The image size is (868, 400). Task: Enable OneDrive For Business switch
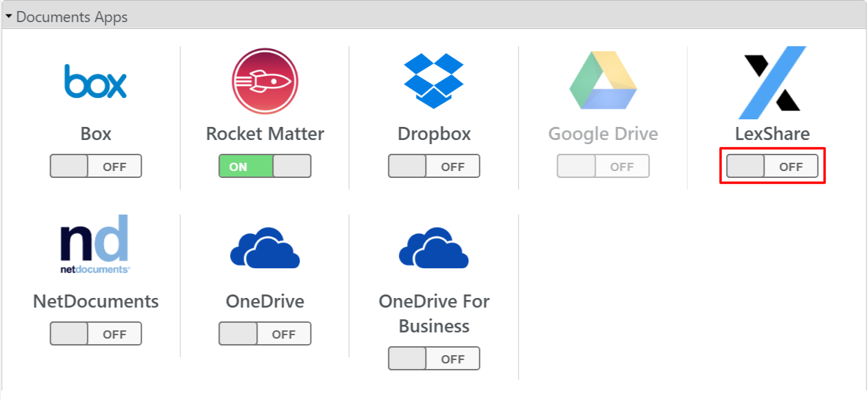pyautogui.click(x=434, y=359)
